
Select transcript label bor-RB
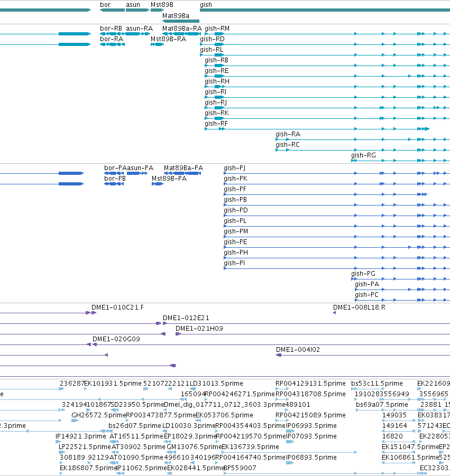tap(111, 29)
